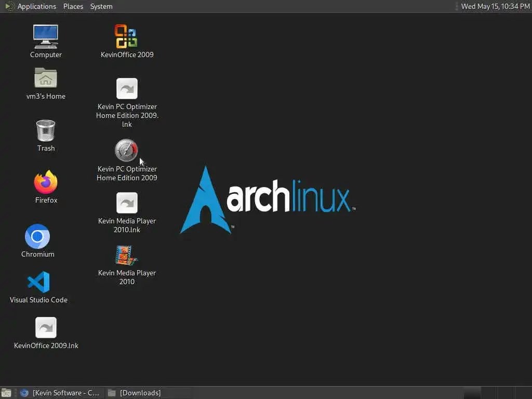Switch to Kevin Software Chromium window in taskbar
The height and width of the screenshot is (399, 532).
click(x=60, y=393)
